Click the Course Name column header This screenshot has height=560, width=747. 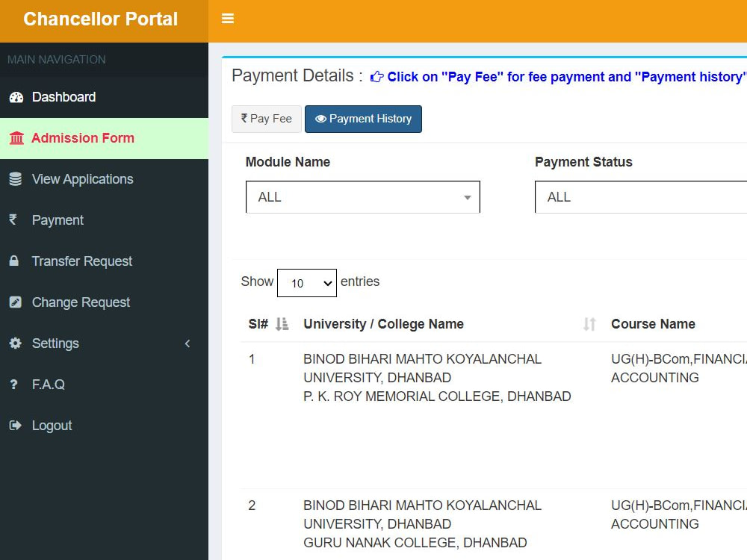tap(653, 324)
